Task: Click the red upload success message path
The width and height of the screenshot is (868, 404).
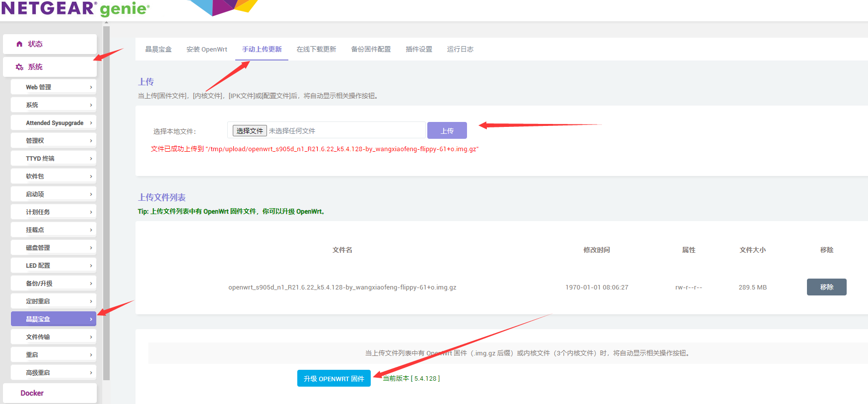Action: [x=315, y=149]
